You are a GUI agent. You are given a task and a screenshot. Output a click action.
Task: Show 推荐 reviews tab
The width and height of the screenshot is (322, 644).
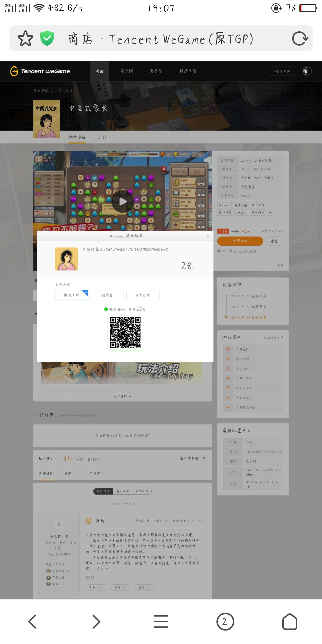(71, 473)
